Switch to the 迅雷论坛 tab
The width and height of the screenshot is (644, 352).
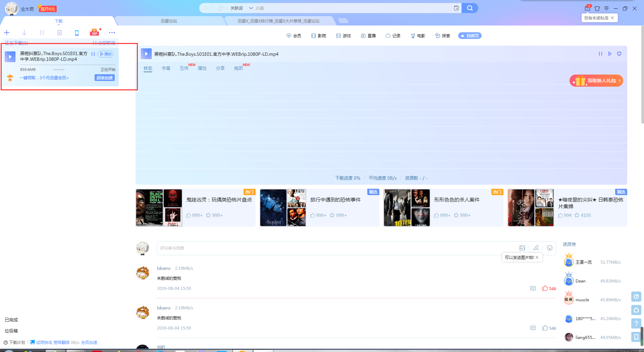pos(169,21)
